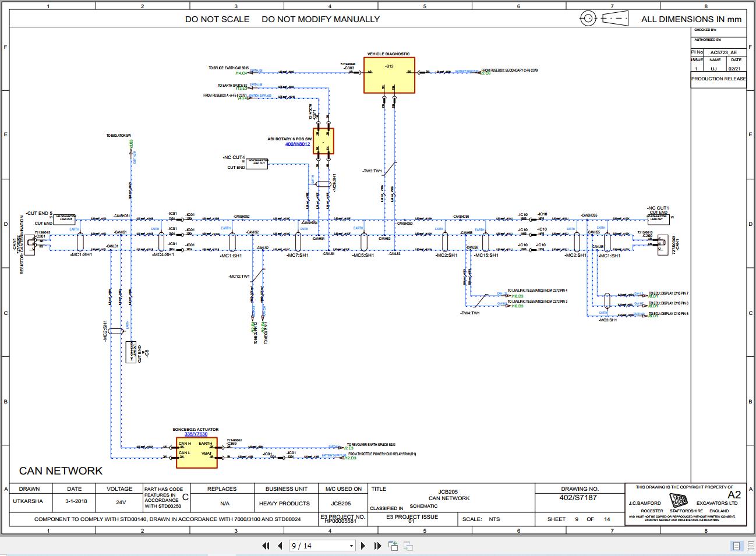Open the 400/W8012 part link
The image size is (756, 556).
pyautogui.click(x=298, y=143)
